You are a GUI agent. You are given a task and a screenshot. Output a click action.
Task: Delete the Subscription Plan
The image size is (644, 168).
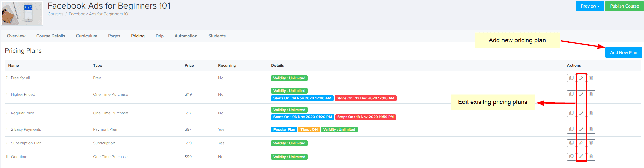591,143
